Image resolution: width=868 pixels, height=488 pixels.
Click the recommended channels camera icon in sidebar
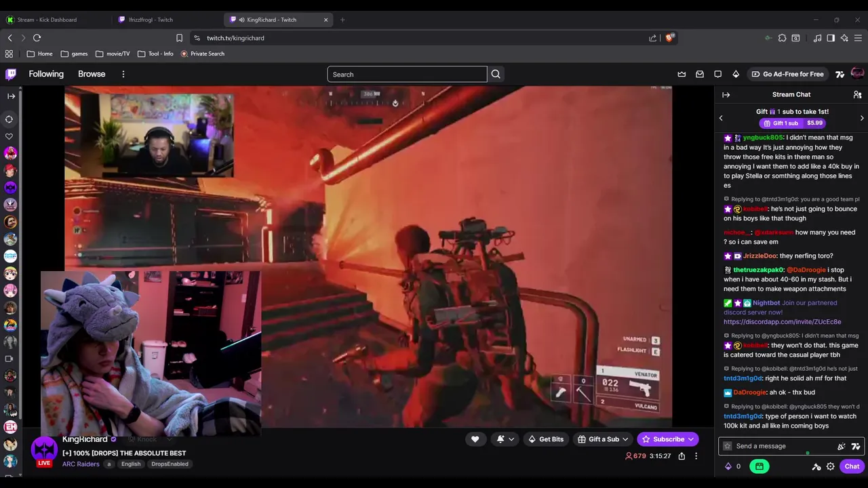(x=9, y=359)
